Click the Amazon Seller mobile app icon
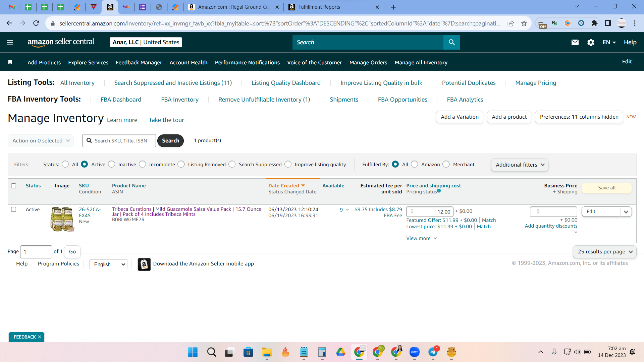644x362 pixels. [x=144, y=264]
